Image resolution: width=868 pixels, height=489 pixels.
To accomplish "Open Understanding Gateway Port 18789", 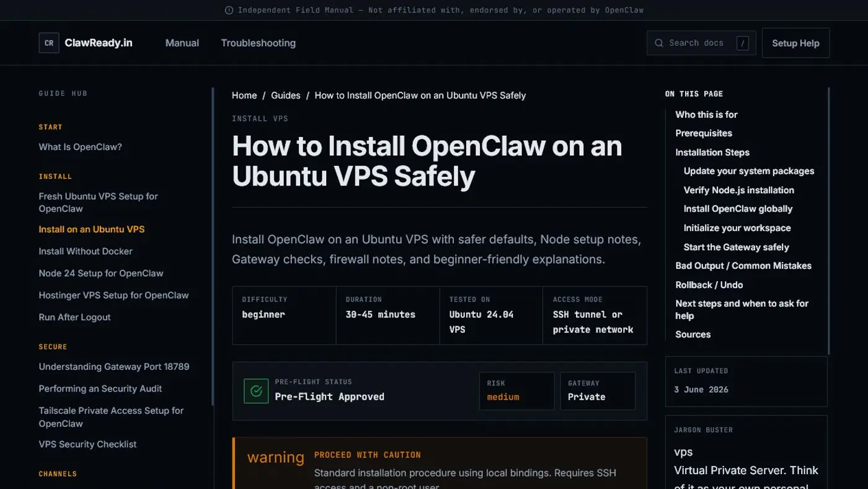I will coord(114,367).
